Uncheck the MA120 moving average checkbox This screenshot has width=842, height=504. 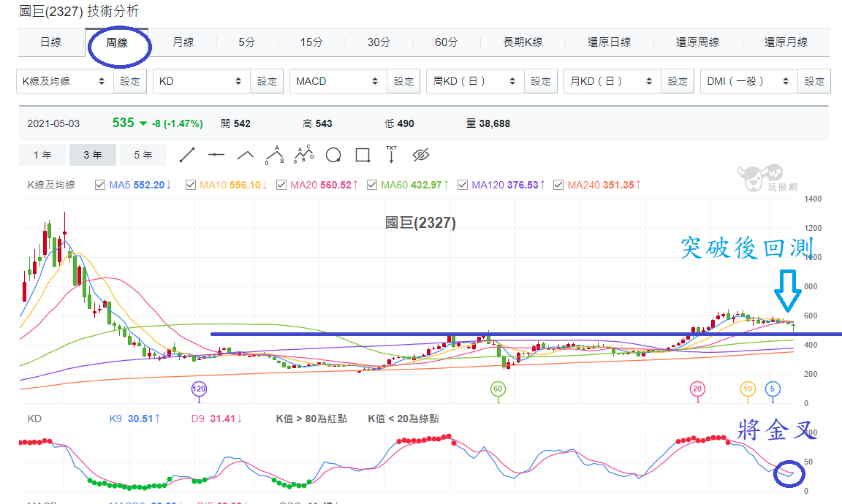(463, 186)
